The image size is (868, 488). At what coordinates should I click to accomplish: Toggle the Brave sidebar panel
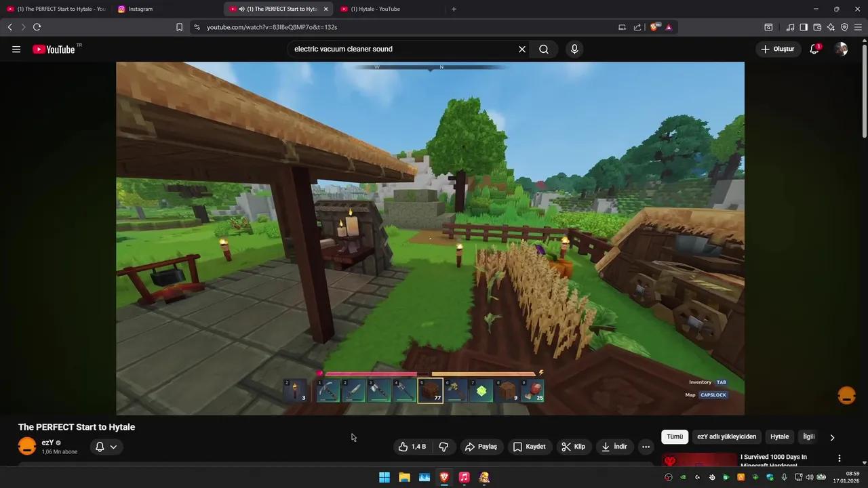(x=804, y=27)
